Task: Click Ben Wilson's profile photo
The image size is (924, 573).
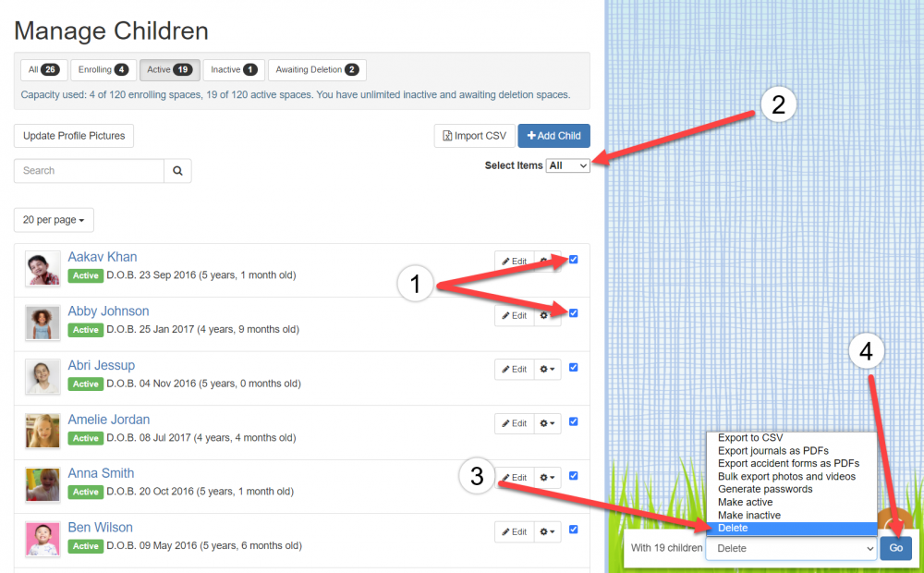Action: pos(43,539)
